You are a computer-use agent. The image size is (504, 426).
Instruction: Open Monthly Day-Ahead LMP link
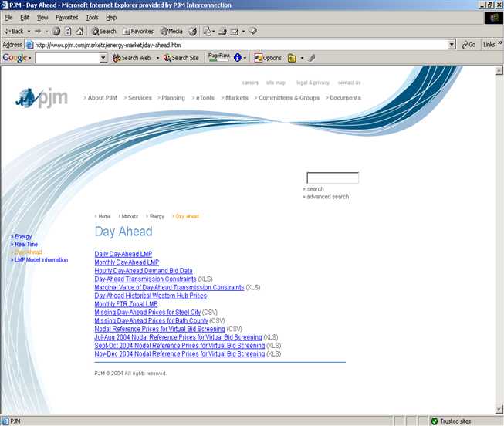[127, 262]
